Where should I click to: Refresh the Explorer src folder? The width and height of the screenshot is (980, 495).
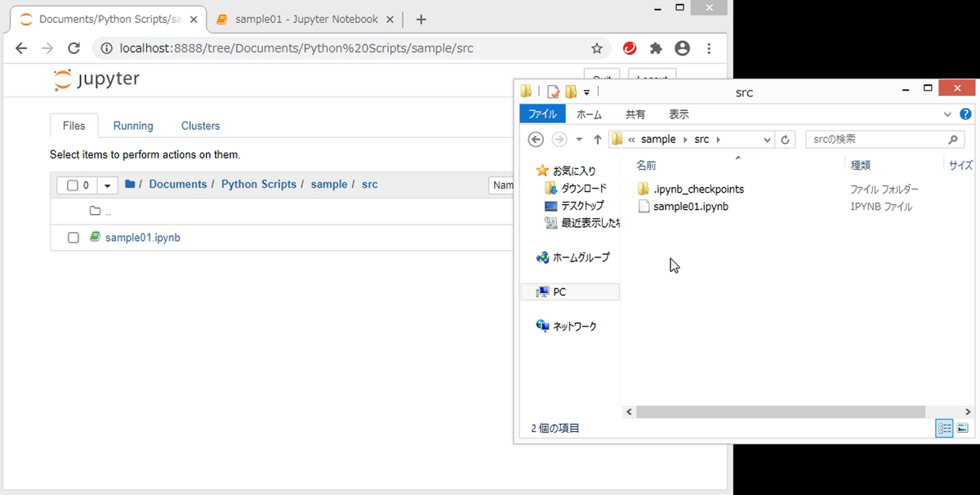[x=786, y=140]
